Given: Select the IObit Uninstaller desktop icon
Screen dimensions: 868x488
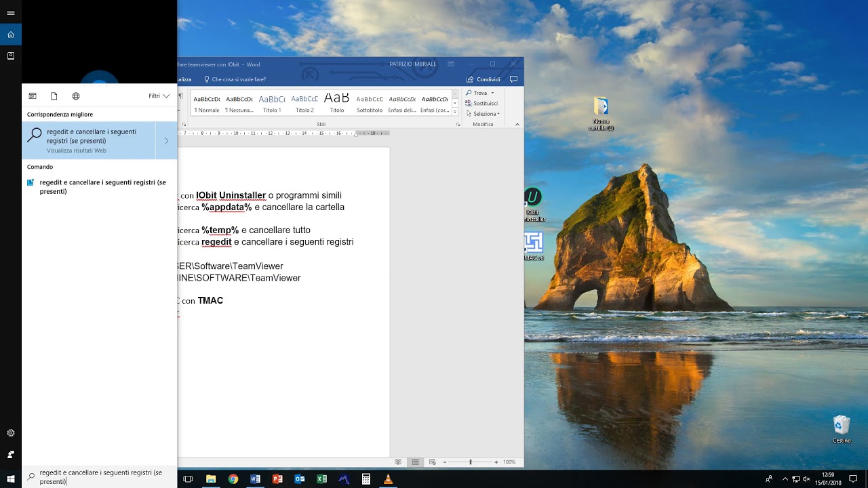Looking at the screenshot, I should pyautogui.click(x=534, y=205).
